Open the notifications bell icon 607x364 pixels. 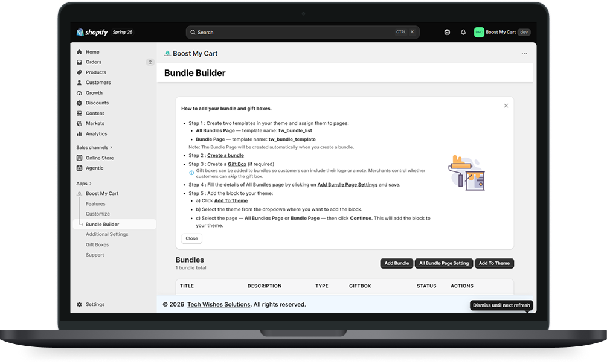click(x=463, y=32)
